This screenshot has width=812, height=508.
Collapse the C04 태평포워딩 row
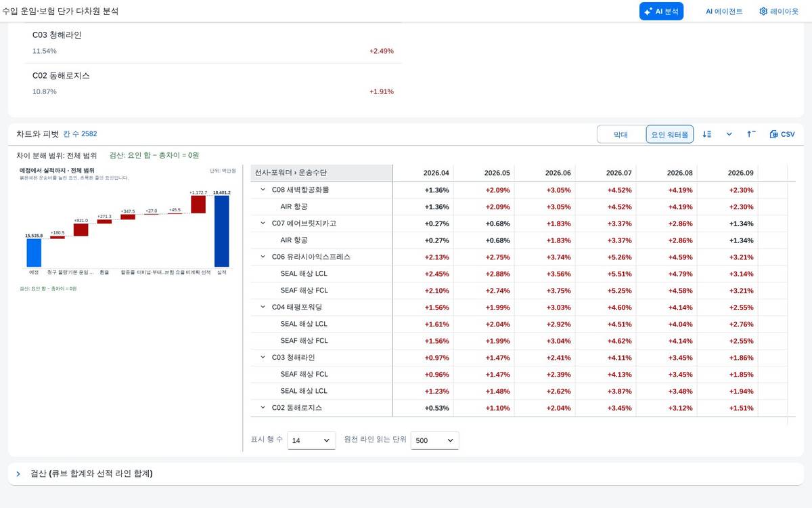(x=263, y=308)
